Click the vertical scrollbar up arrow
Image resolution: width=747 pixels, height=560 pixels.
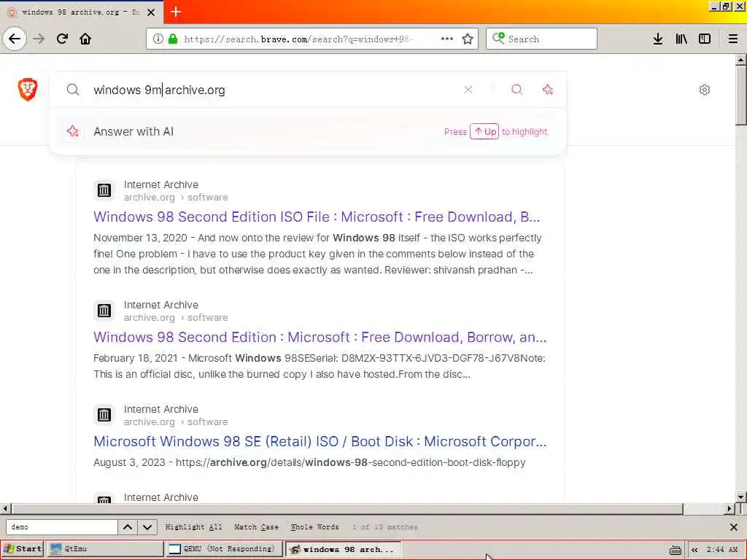point(740,61)
